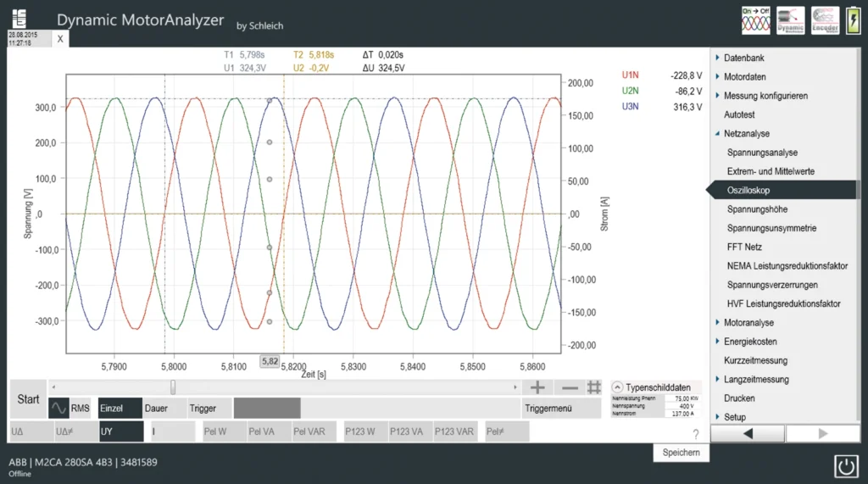Toggle the chart grid icon
Screen dimensions: 868x484
point(594,387)
